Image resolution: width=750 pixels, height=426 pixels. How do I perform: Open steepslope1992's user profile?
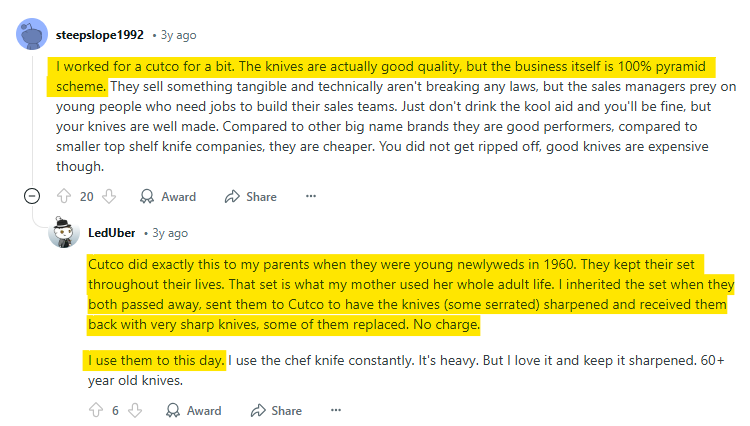(97, 36)
